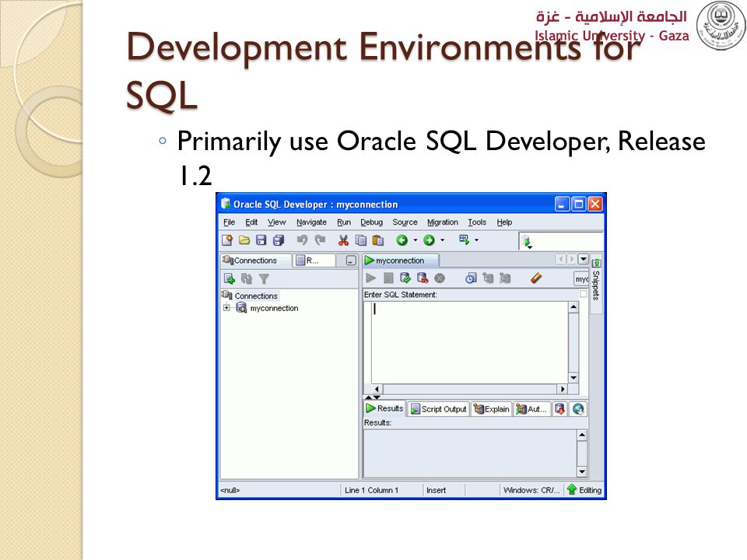Click the Cut scissors icon

(343, 240)
